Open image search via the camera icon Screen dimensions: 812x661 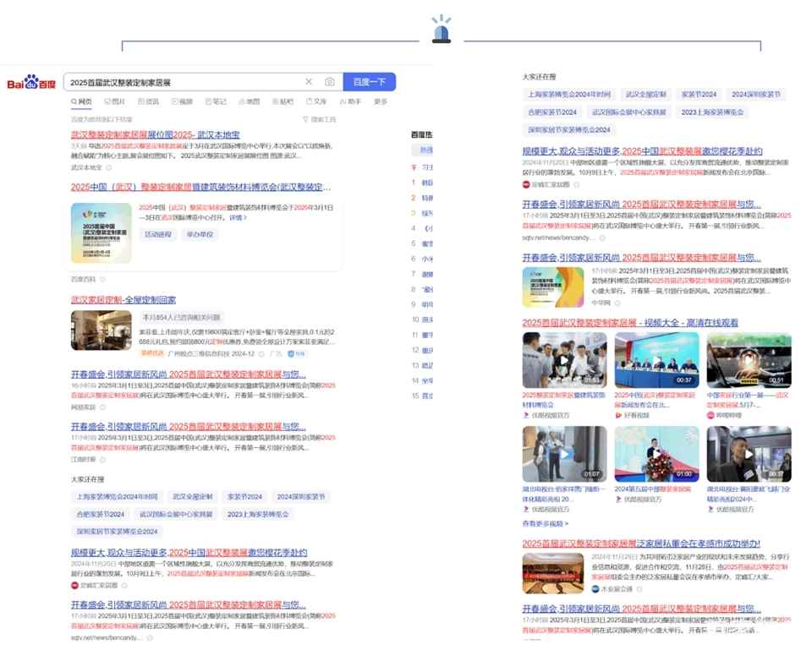330,82
